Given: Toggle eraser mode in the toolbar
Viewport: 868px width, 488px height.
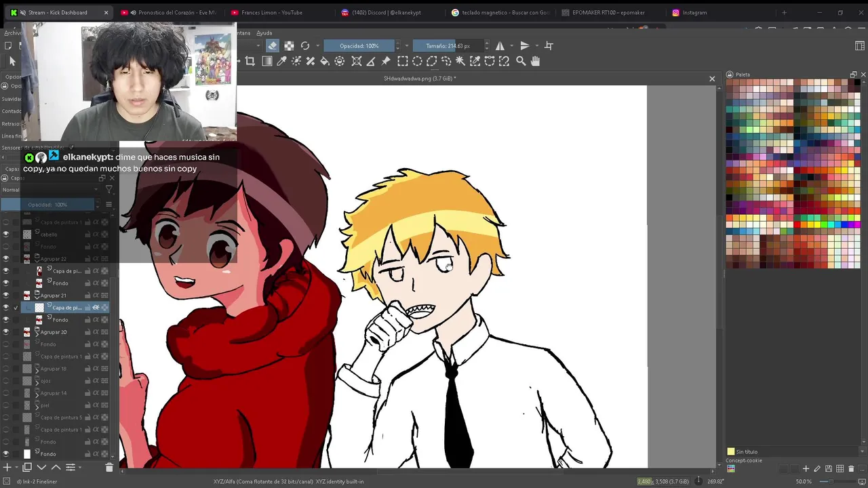Looking at the screenshot, I should (x=273, y=45).
